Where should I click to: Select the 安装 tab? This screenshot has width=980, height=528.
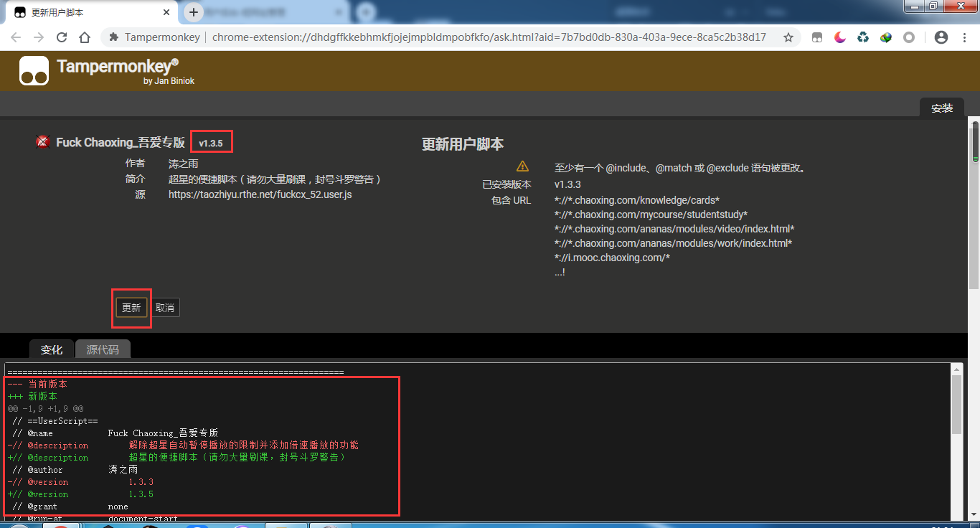pos(942,108)
